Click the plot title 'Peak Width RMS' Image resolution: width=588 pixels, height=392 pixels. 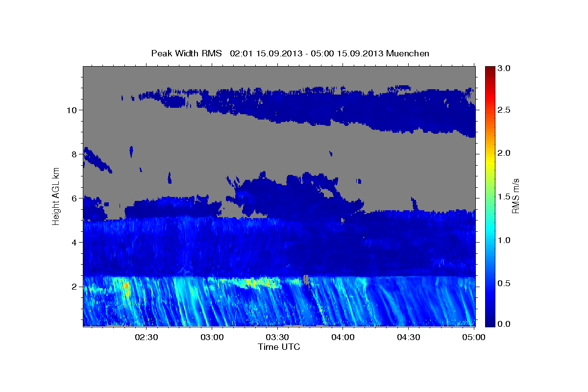(186, 53)
